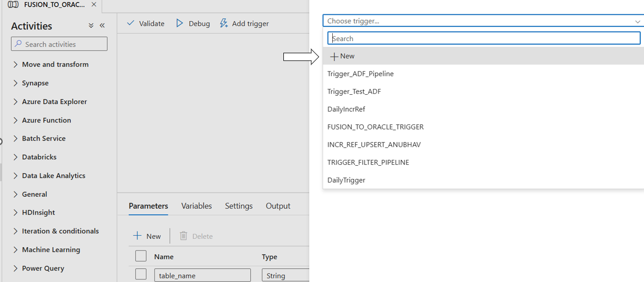This screenshot has width=644, height=282.
Task: Close the FUSION_TO_ORAC pipeline tab
Action: (x=94, y=4)
